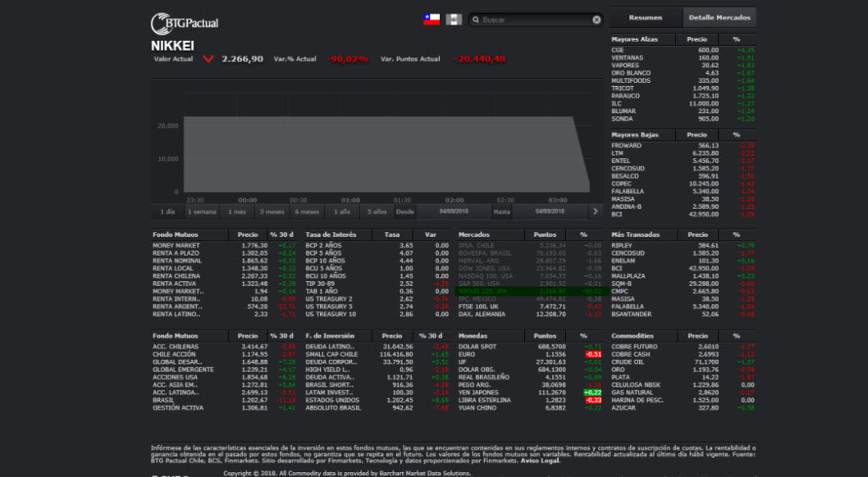The image size is (868, 477).
Task: Click the Commodities table header
Action: pyautogui.click(x=633, y=336)
